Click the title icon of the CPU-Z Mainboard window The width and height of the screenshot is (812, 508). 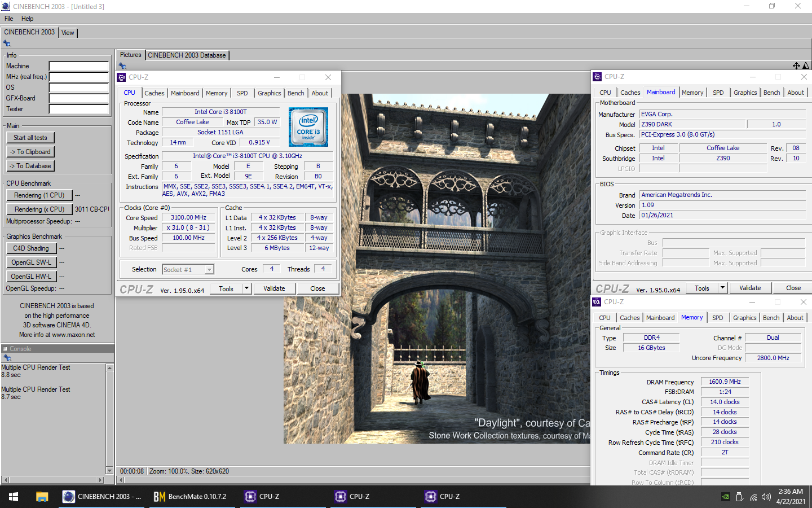[597, 77]
